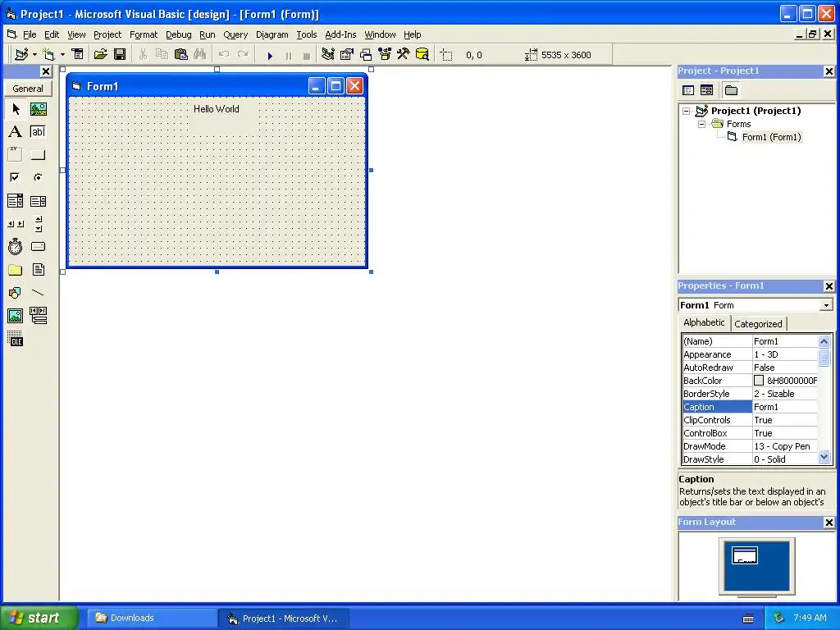Viewport: 840px width, 630px height.
Task: Save the project with floppy icon
Action: pos(120,55)
